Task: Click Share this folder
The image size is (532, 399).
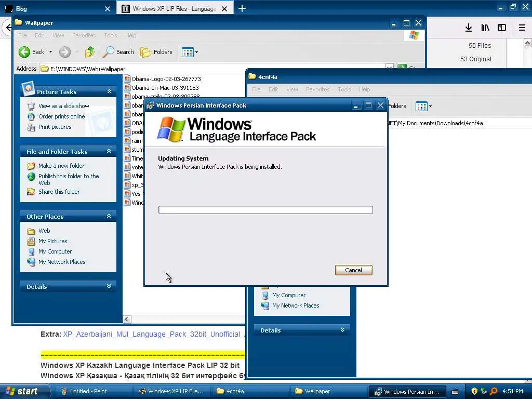Action: coord(59,192)
